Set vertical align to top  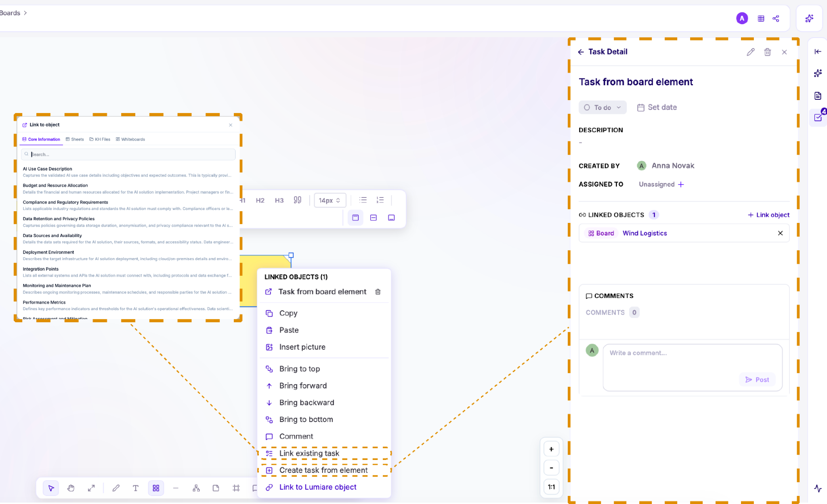[x=355, y=218]
